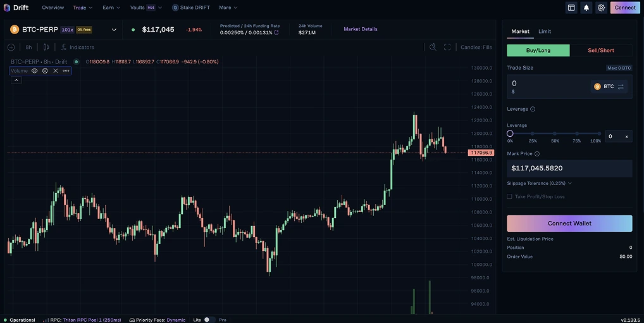Set leverage slider to 75% mark

577,134
